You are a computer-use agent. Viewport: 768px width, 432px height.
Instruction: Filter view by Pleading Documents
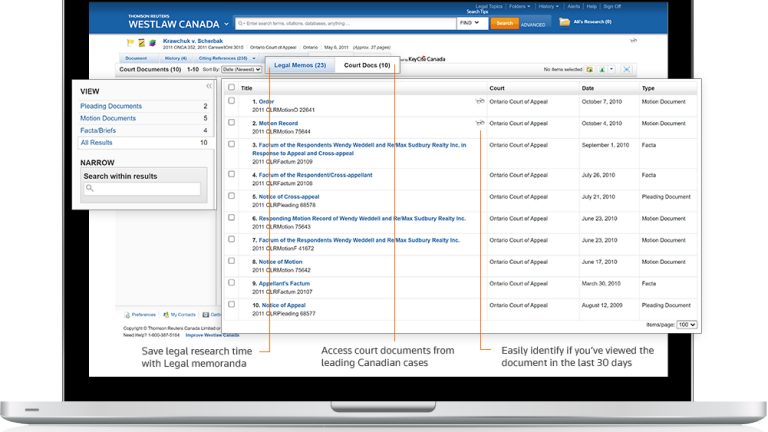point(111,106)
